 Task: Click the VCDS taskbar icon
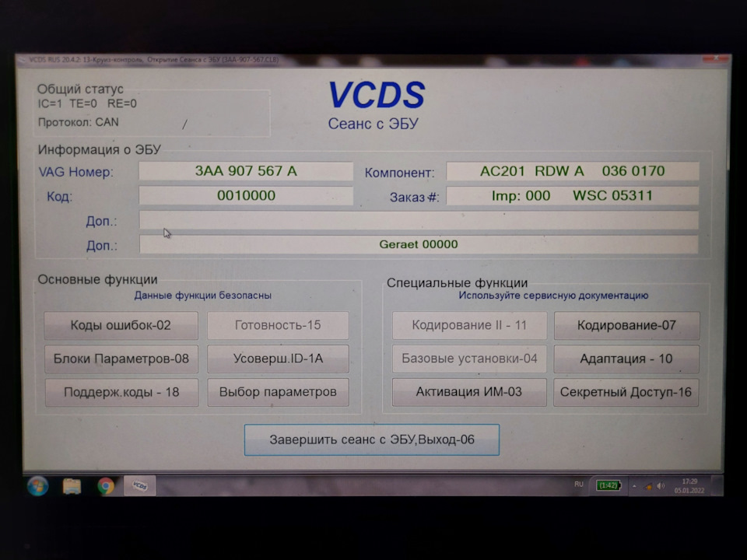pos(139,485)
